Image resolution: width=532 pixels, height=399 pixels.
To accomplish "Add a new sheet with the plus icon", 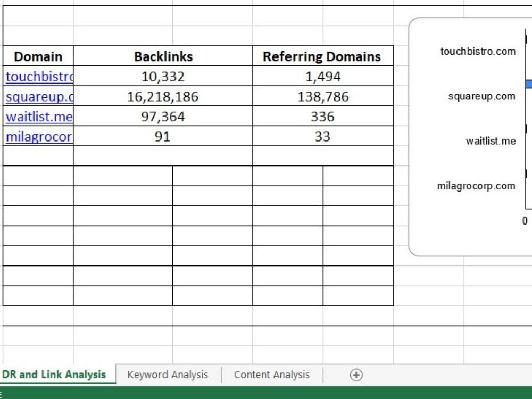I will pos(356,375).
